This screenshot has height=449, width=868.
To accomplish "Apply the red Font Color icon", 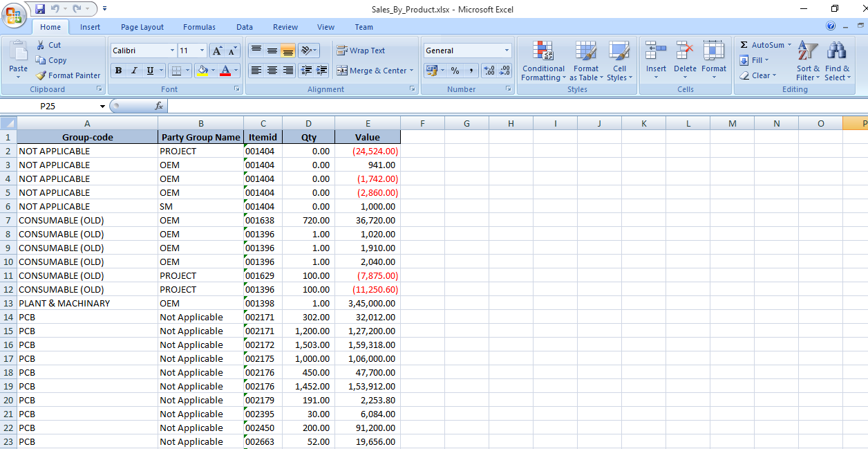I will pos(225,71).
